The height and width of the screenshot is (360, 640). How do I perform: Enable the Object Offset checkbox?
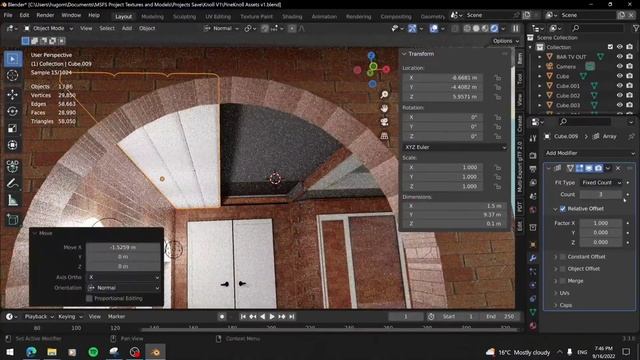pyautogui.click(x=563, y=269)
